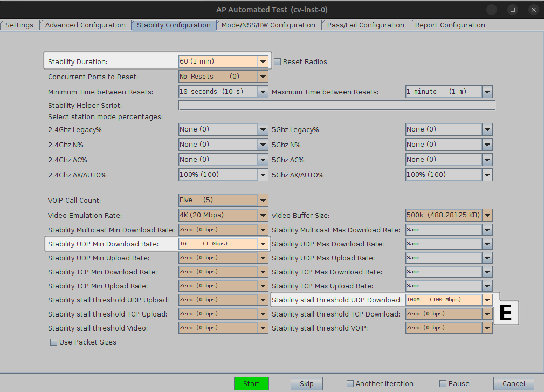Enable the Reset Radios checkbox
The width and height of the screenshot is (544, 392).
point(278,61)
